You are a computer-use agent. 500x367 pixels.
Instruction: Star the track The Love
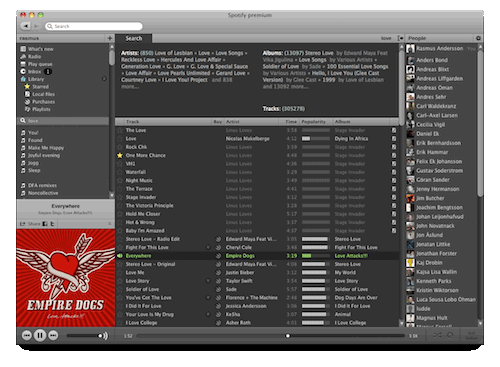click(x=120, y=130)
